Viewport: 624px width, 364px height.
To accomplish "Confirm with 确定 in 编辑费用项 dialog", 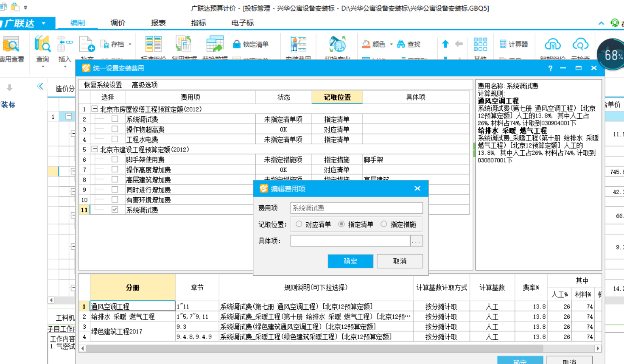I will tap(350, 261).
